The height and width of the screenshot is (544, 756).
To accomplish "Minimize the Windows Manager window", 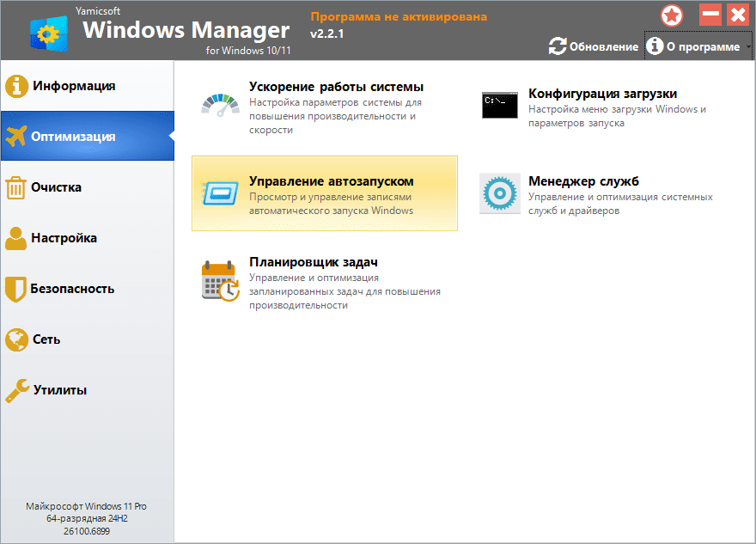I will 710,15.
